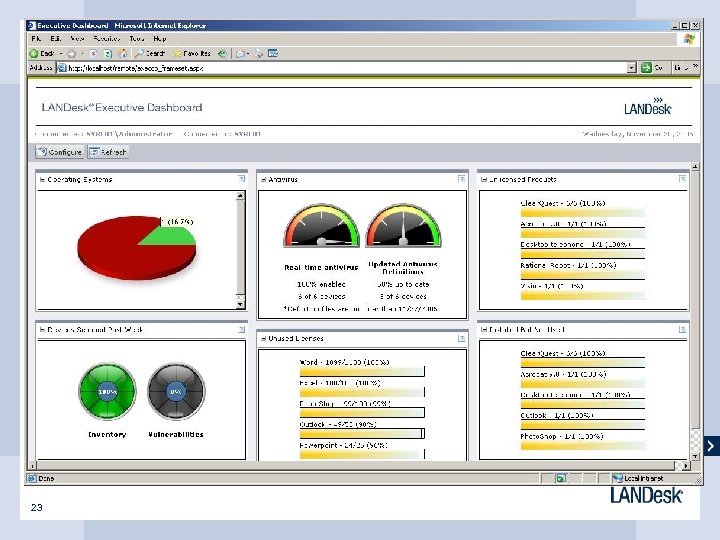720x540 pixels.
Task: Click the dashboard Refresh button
Action: 108,152
